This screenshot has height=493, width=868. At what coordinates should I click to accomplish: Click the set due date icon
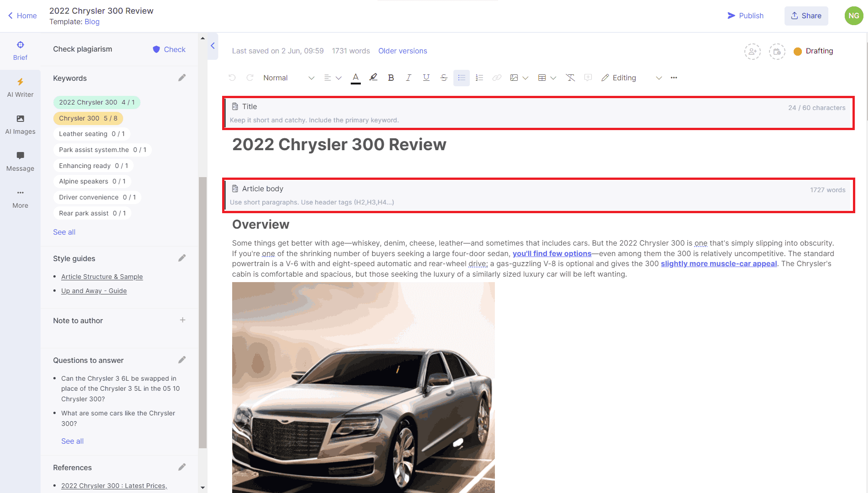point(777,51)
